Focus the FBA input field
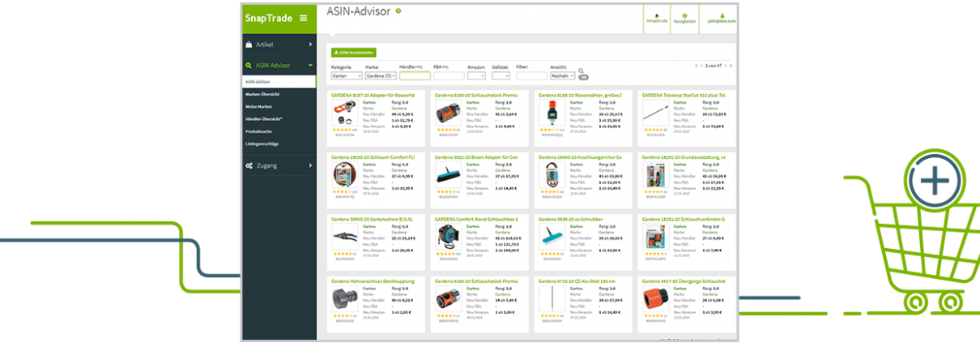 click(x=449, y=75)
